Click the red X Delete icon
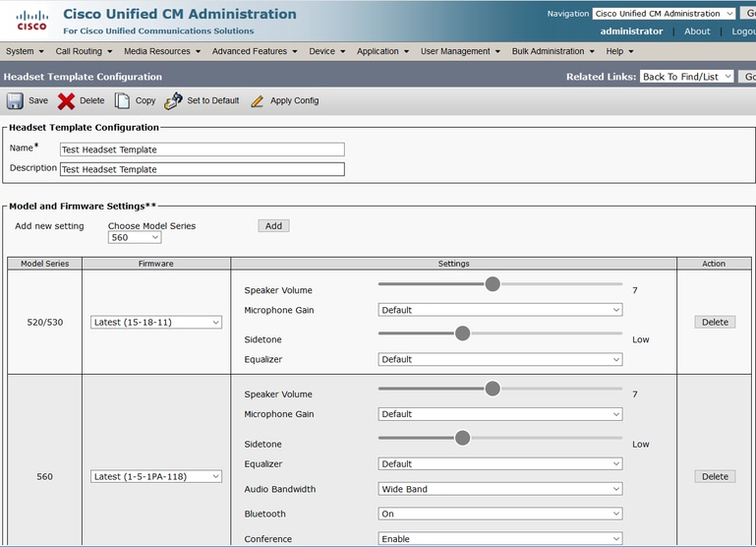 [x=66, y=100]
